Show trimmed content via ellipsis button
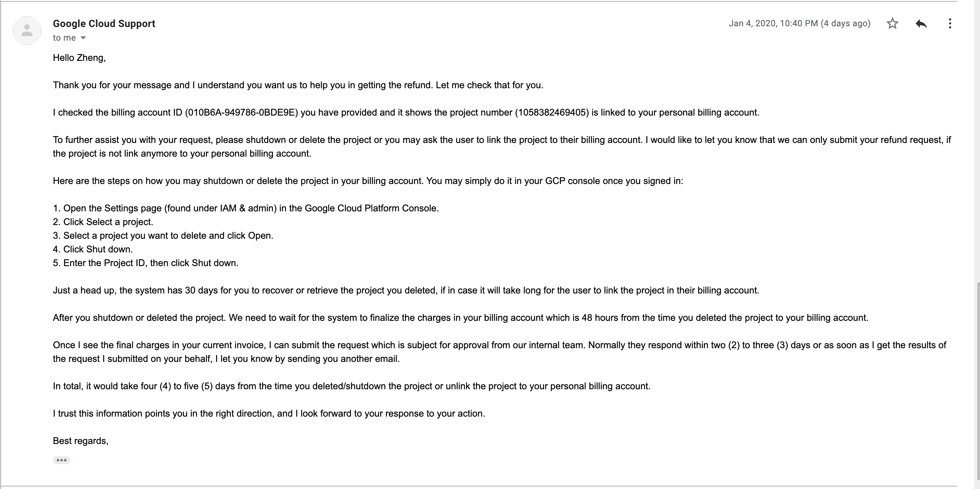Screen dimensions: 980x489 coord(61,460)
